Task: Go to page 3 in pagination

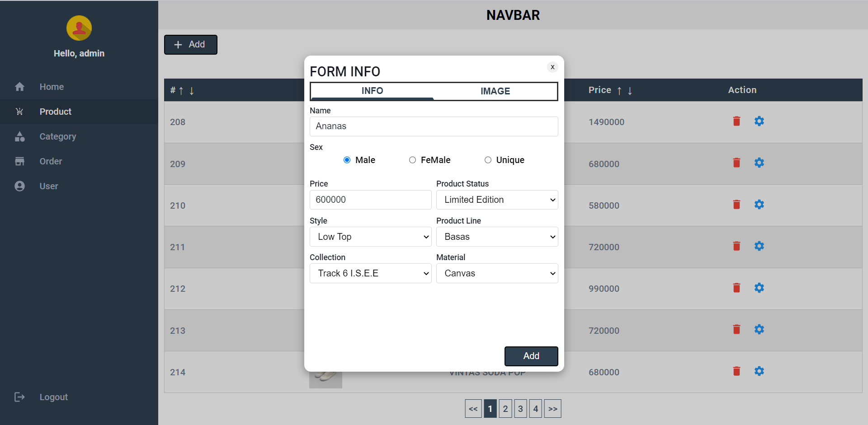Action: click(520, 408)
